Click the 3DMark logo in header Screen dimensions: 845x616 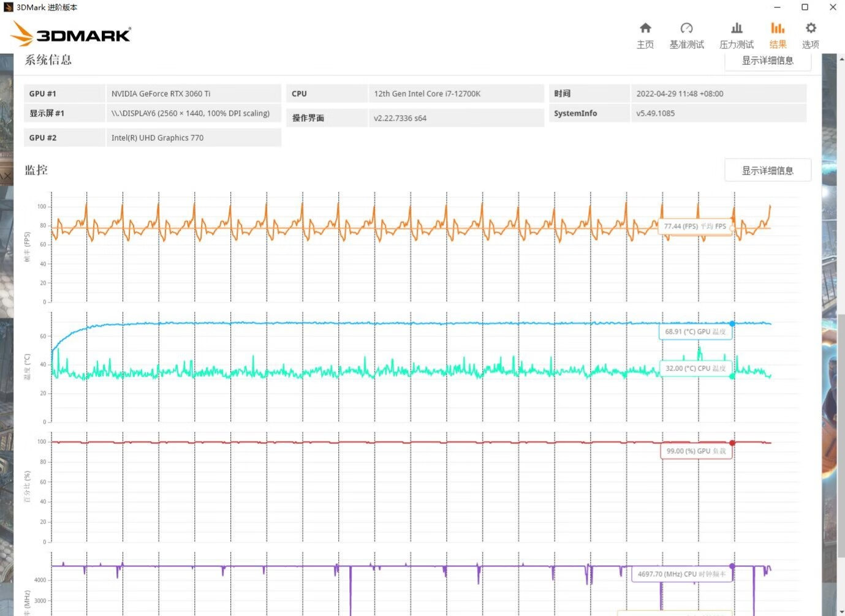click(71, 34)
